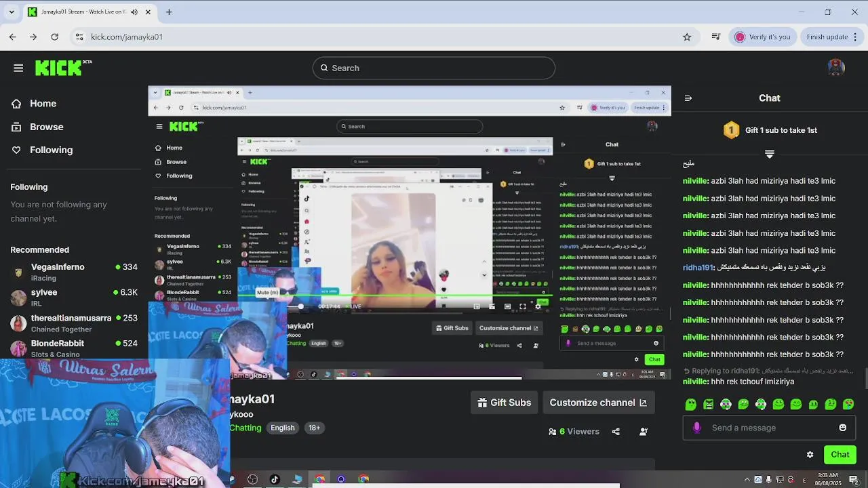
Task: Insert the third emote in chat row
Action: click(x=726, y=405)
